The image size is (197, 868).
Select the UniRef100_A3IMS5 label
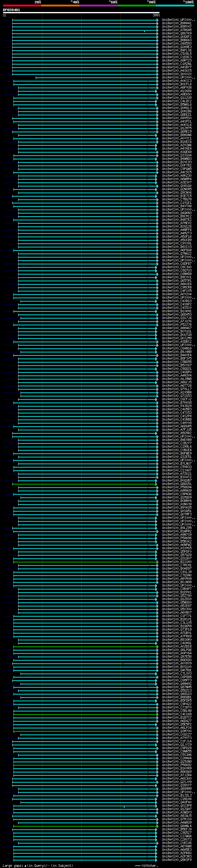tap(177, 548)
